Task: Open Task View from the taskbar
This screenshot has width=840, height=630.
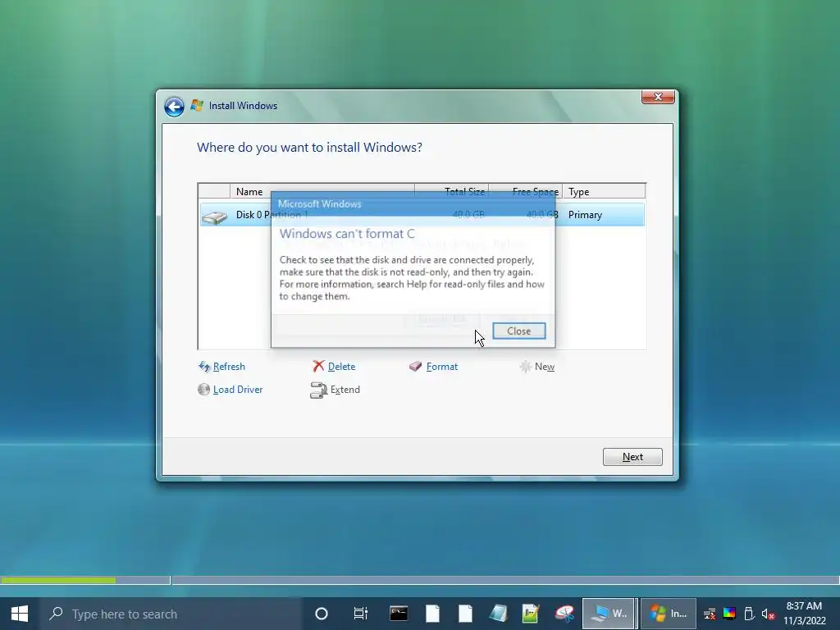Action: click(361, 614)
